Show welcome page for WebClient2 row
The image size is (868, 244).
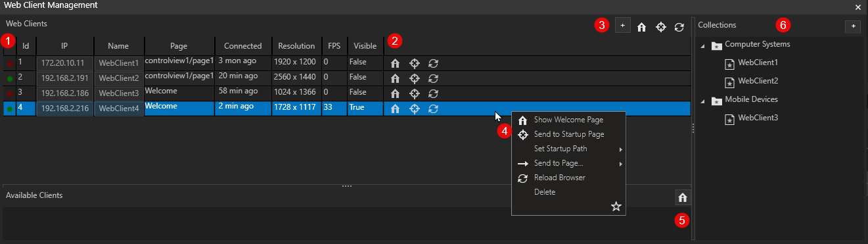click(x=395, y=78)
